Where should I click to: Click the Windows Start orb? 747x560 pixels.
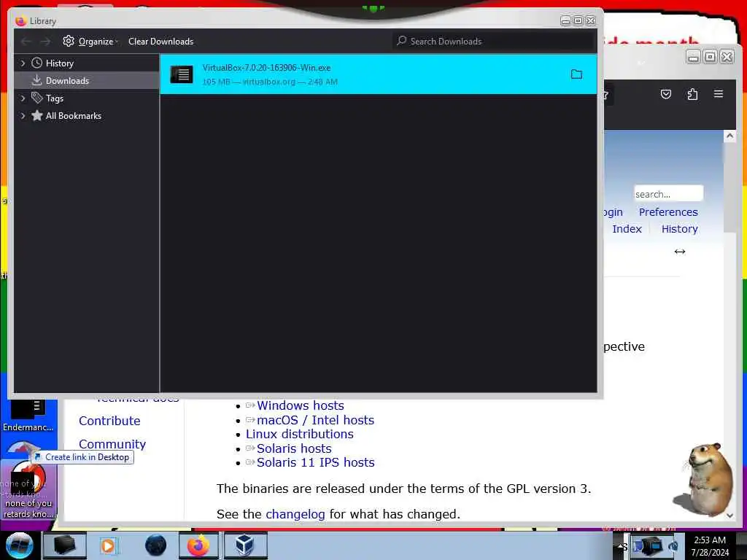(19, 545)
